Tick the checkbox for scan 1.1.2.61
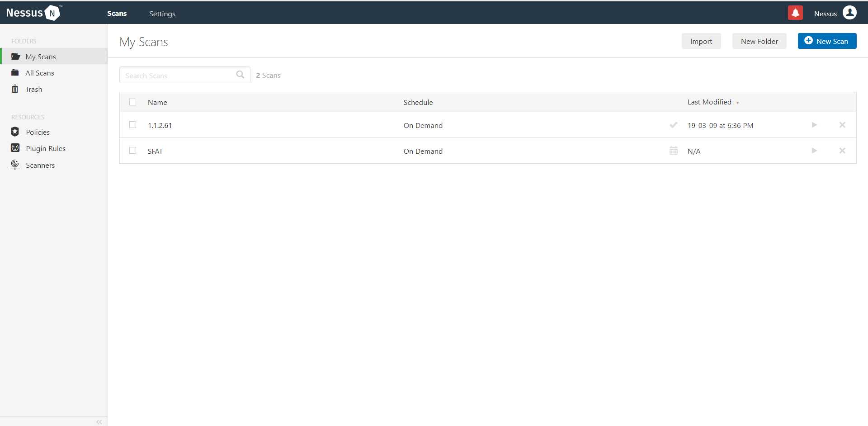Viewport: 868px width, 426px height. (x=132, y=125)
